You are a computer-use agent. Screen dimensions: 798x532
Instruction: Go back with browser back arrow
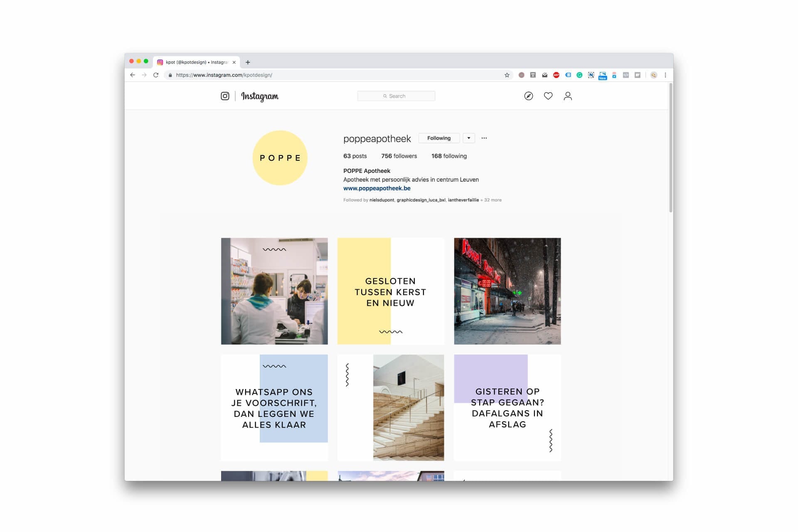(133, 75)
